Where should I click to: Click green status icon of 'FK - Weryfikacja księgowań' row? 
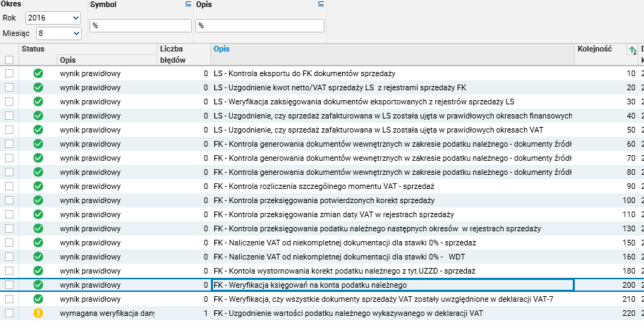38,285
